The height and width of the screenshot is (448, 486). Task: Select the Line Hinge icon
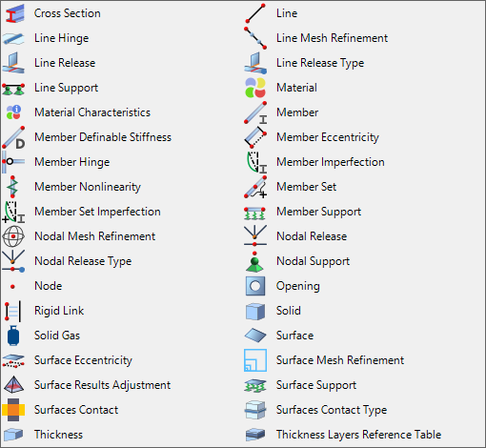(x=13, y=38)
